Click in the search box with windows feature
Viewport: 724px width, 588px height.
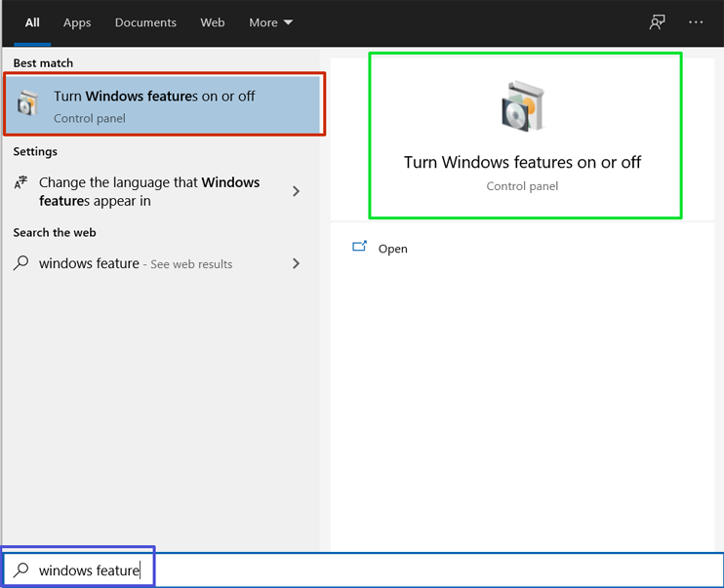point(363,570)
